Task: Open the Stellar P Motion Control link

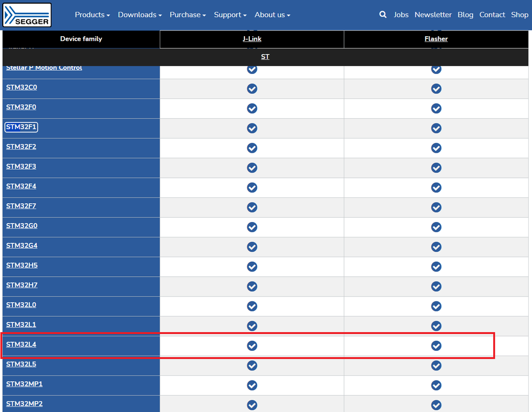Action: (x=44, y=68)
